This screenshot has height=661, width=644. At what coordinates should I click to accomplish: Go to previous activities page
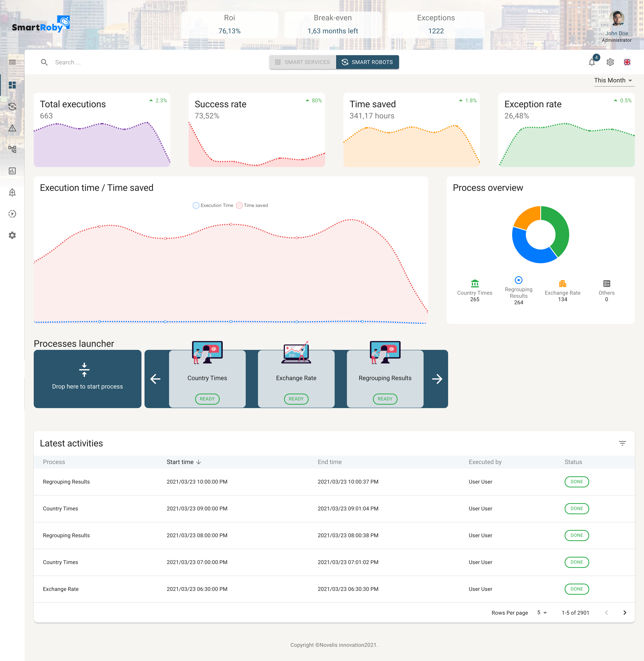[606, 613]
